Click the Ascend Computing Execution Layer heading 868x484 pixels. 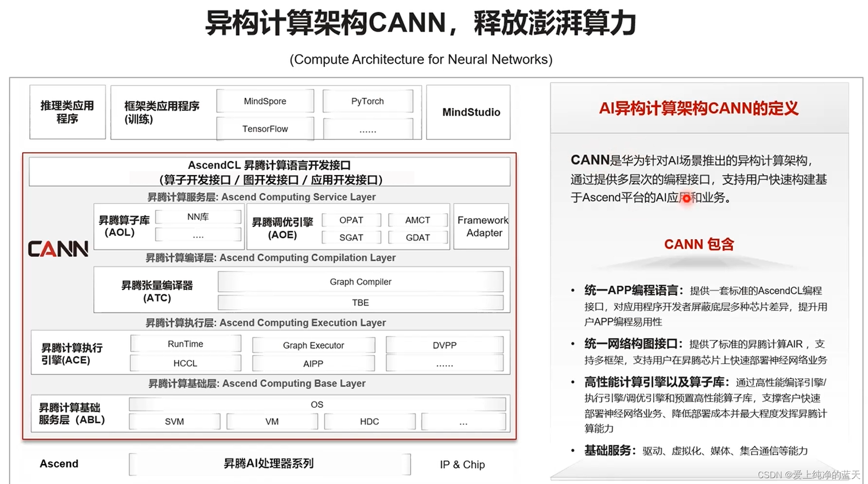tap(266, 322)
